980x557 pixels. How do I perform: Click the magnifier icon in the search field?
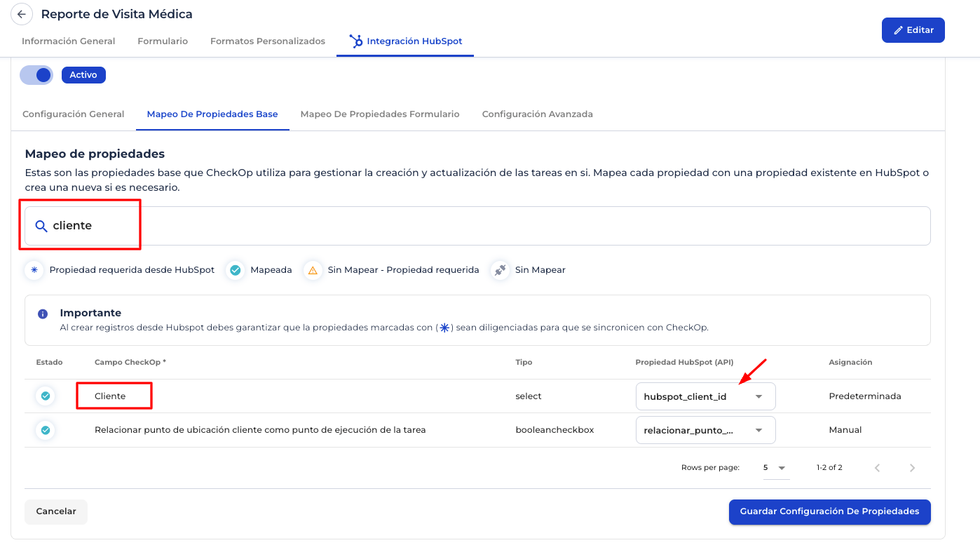(x=41, y=226)
